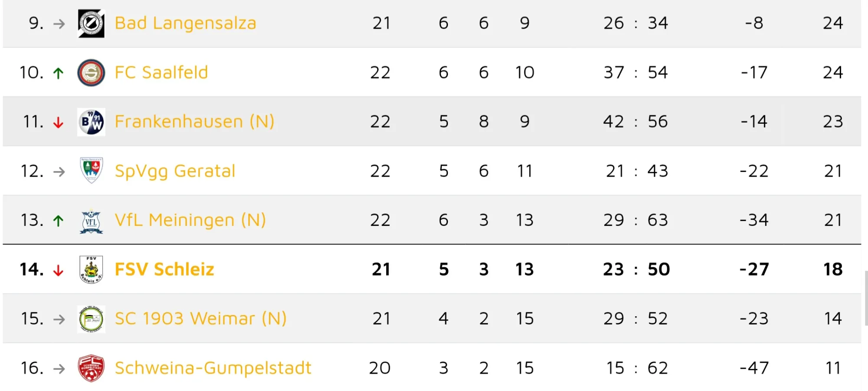The width and height of the screenshot is (868, 391).
Task: Open SpVgg Geratal team link
Action: 175,171
